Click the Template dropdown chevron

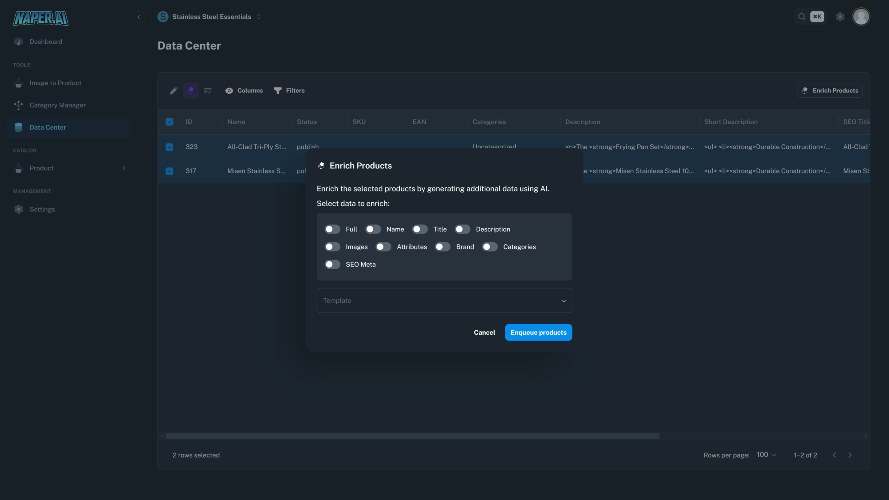(564, 301)
